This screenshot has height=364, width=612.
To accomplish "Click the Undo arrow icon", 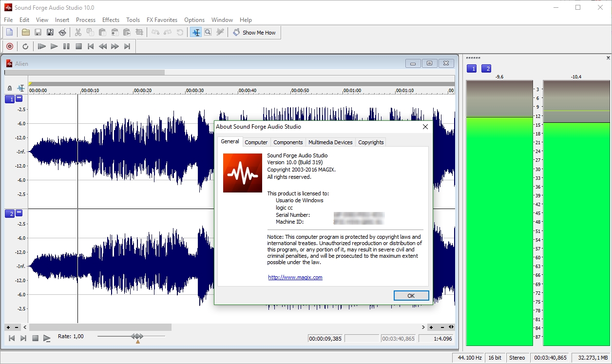I will 155,33.
